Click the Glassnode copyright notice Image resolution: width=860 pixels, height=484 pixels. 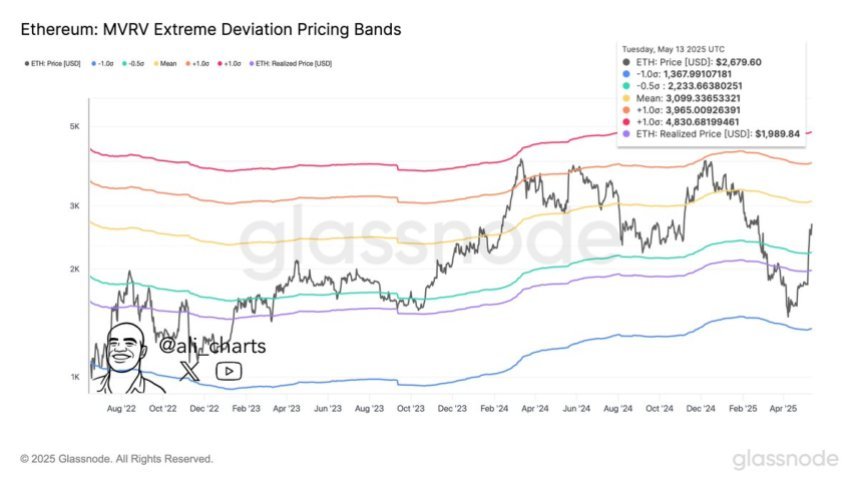coord(116,459)
